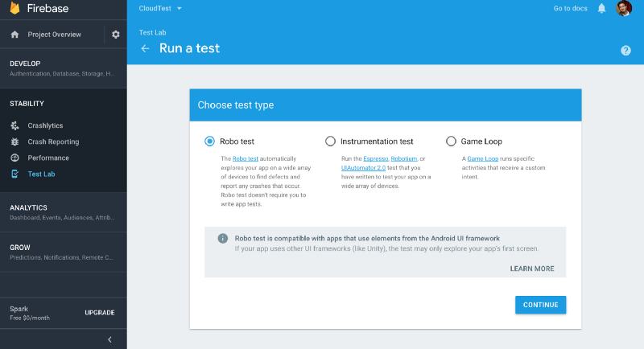Screen dimensions: 644x349
Task: Open Crash Reporting in sidebar
Action: pyautogui.click(x=53, y=142)
